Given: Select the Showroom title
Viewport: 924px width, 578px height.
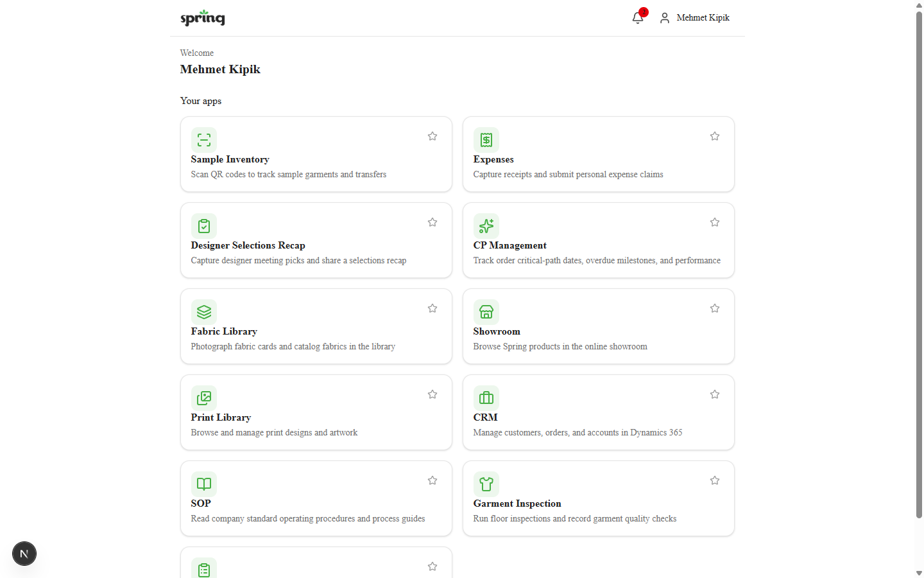Looking at the screenshot, I should [497, 331].
